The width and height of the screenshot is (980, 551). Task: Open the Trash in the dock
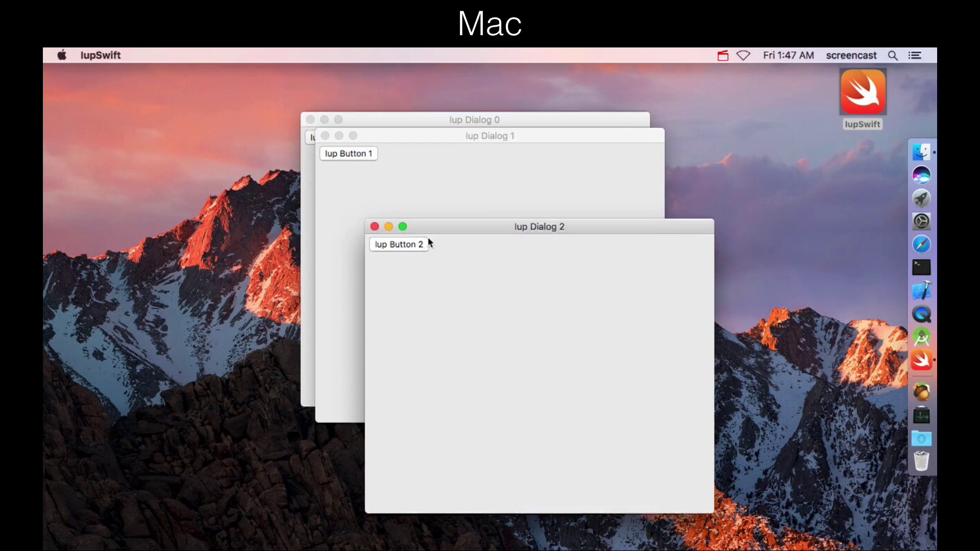coord(921,461)
